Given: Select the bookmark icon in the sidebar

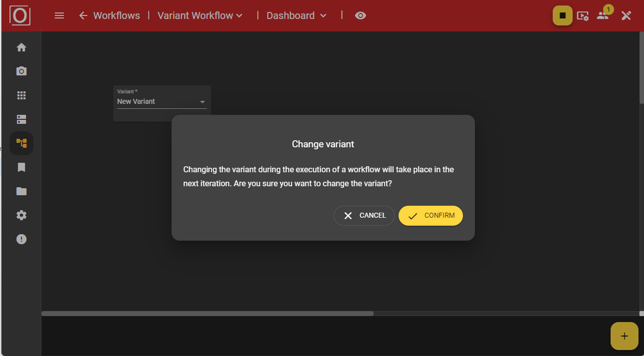Looking at the screenshot, I should (21, 167).
